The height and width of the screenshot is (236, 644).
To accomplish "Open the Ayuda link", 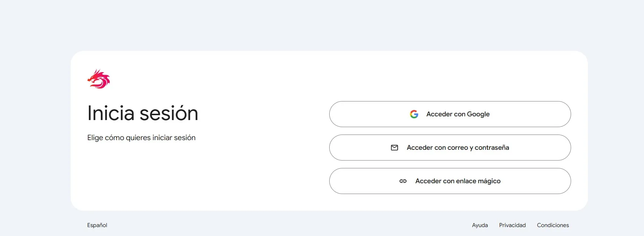I will (480, 225).
